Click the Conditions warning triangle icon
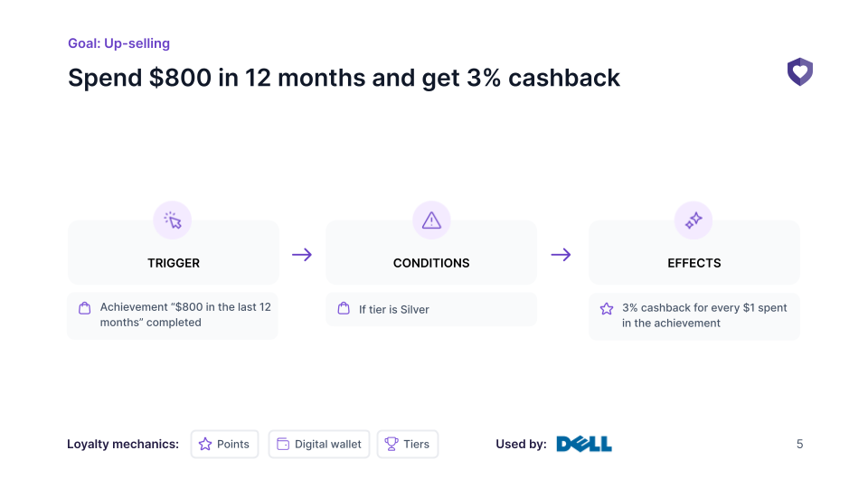 432,221
